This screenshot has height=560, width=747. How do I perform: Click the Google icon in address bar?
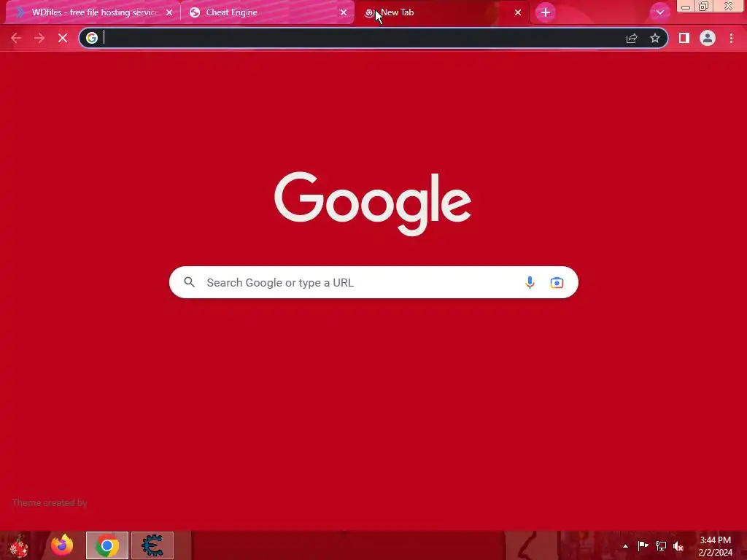[92, 38]
